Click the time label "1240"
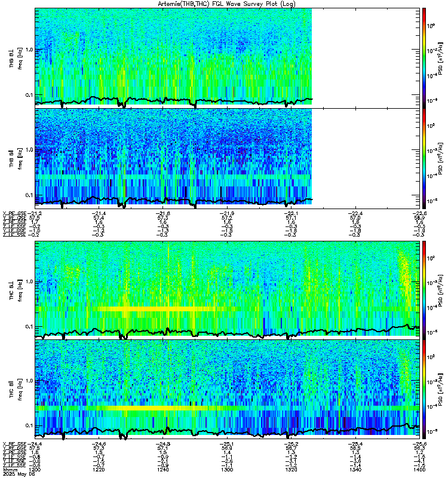The height and width of the screenshot is (478, 448). (162, 470)
